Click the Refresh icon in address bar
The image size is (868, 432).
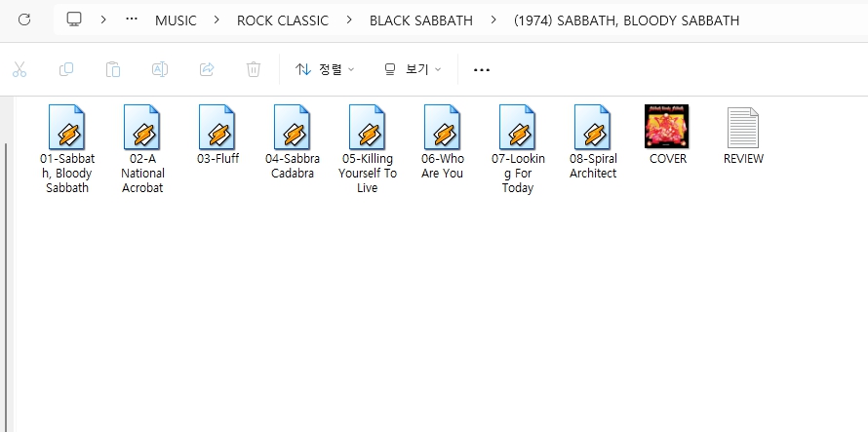(24, 20)
